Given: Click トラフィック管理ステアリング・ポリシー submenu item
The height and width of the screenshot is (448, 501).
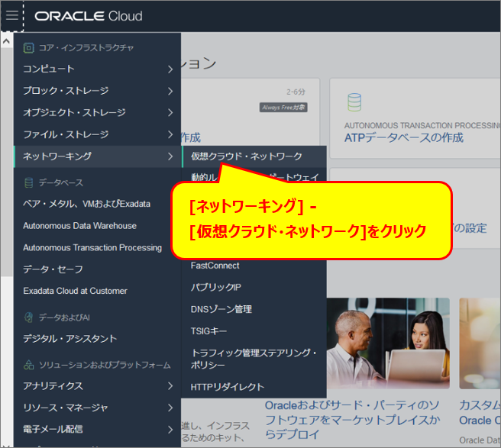Looking at the screenshot, I should click(254, 359).
